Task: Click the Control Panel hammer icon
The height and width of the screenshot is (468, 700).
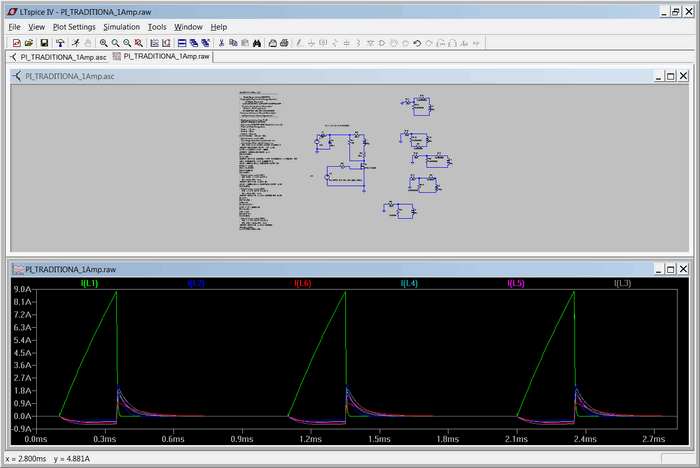Action: tap(60, 43)
